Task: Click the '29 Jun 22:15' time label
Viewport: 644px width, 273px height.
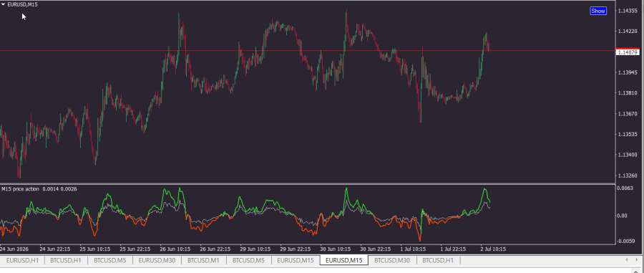Action: tap(296, 249)
